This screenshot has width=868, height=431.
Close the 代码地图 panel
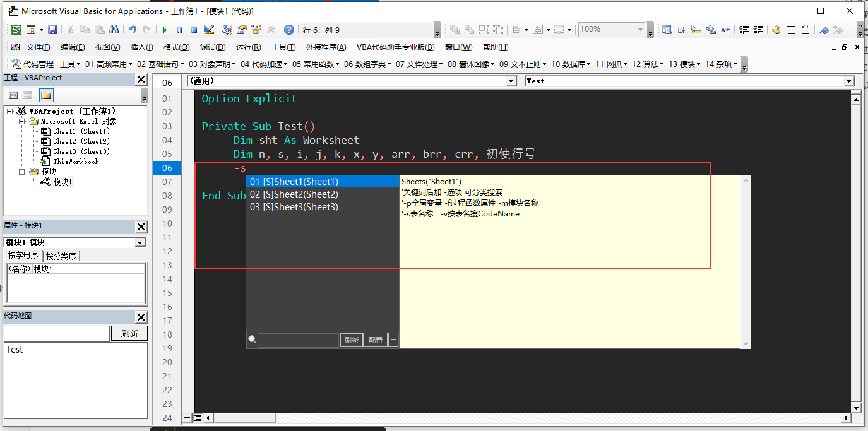tap(141, 317)
